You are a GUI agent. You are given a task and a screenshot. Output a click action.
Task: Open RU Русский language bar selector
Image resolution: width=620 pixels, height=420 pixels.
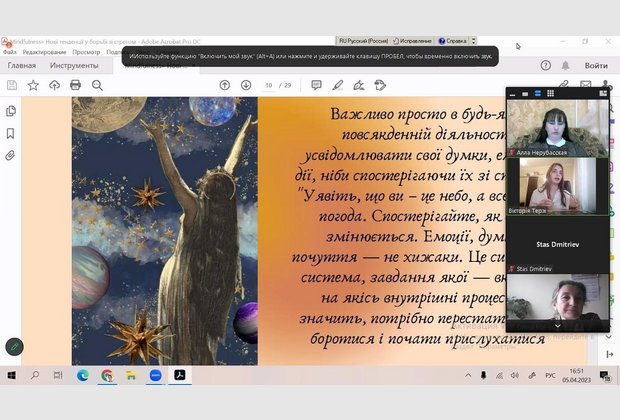[367, 41]
